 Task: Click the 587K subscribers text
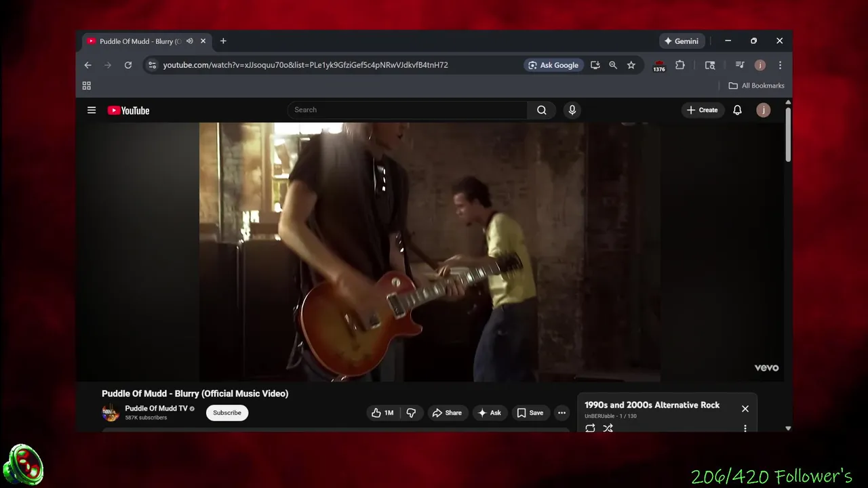click(146, 418)
